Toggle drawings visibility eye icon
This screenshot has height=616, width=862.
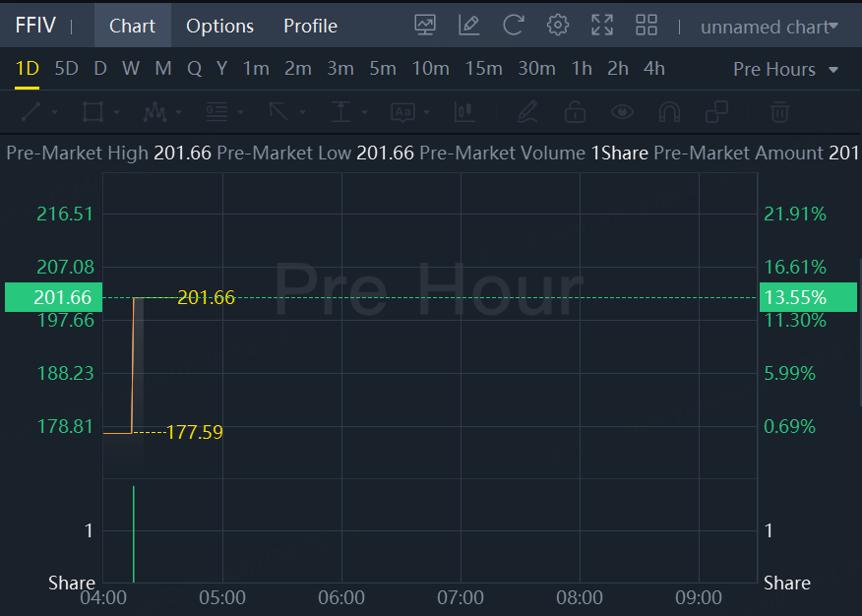pos(622,112)
